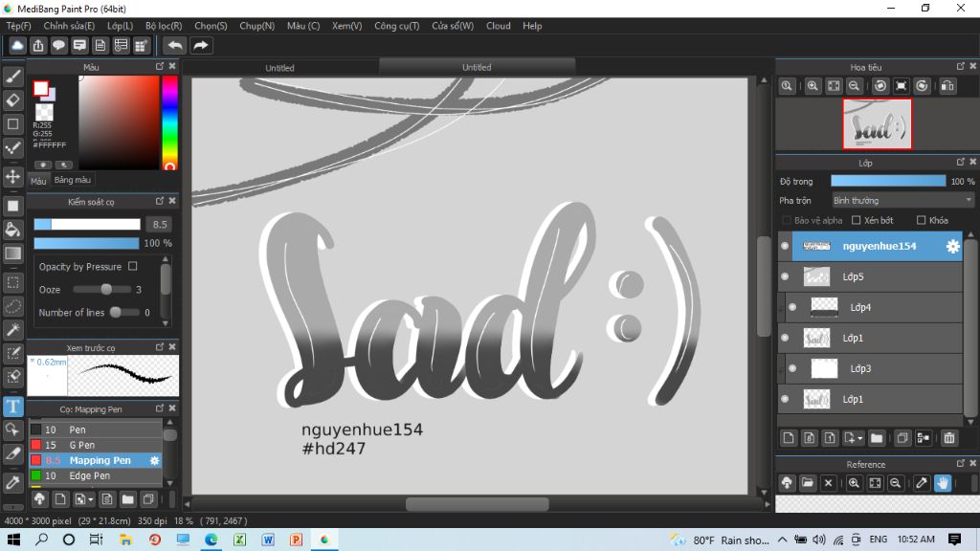Screen dimensions: 980x551
Task: Enable the Khóa lock checkbox
Action: [x=921, y=220]
